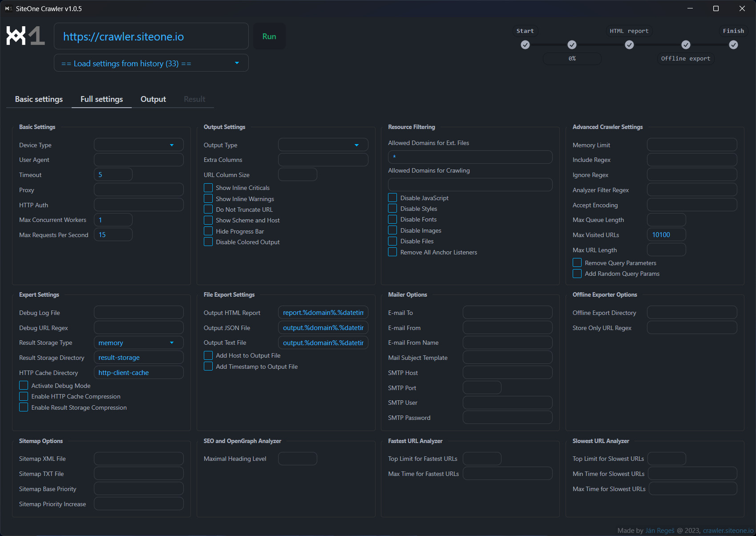
Task: Click Top Limit for Fastest URLs field
Action: click(482, 459)
